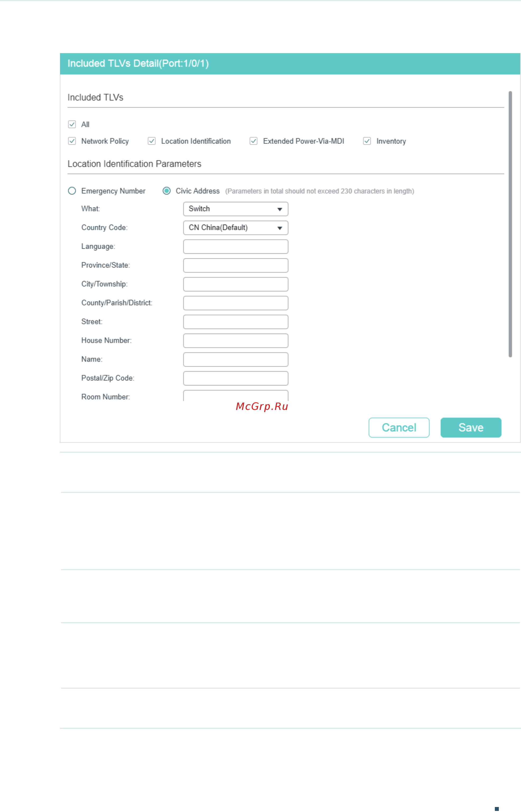Focus the County/Parish/District field
The image size is (521, 812).
pyautogui.click(x=236, y=303)
